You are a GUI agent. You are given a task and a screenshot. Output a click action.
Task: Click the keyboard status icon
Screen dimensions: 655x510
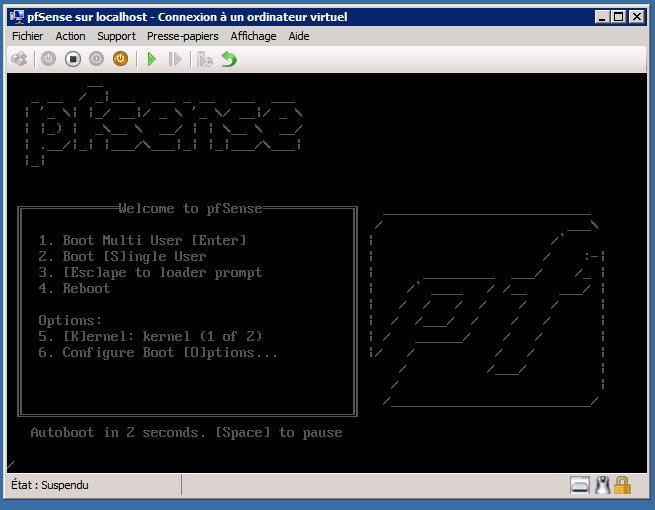pyautogui.click(x=580, y=485)
